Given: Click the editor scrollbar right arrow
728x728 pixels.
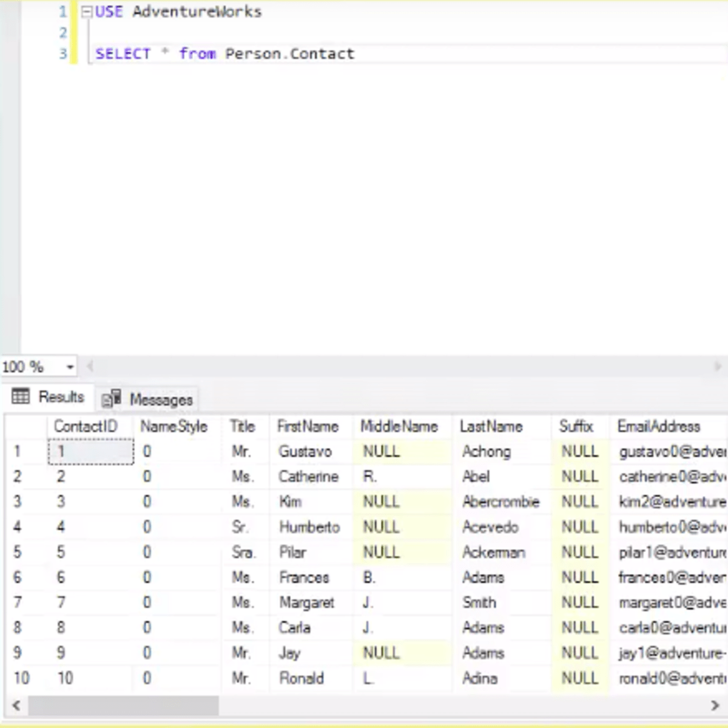Looking at the screenshot, I should pyautogui.click(x=719, y=366).
